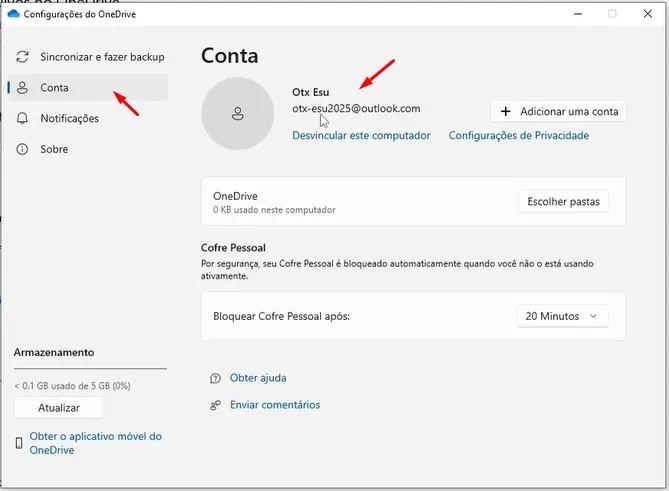The image size is (669, 491).
Task: Click the Escolher pastas button
Action: (563, 201)
